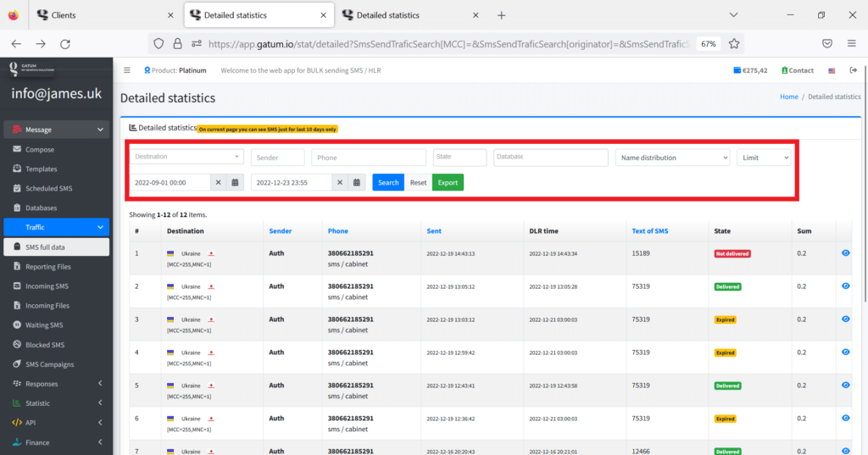This screenshot has width=868, height=455.
Task: Bookmark page with star icon
Action: click(734, 44)
